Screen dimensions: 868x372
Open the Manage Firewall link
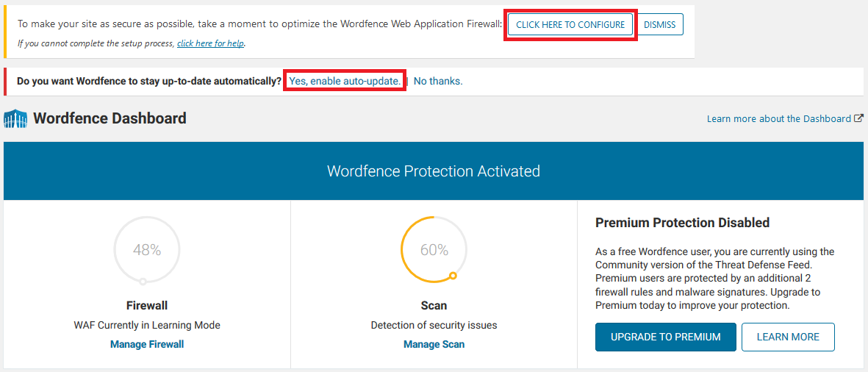[147, 344]
